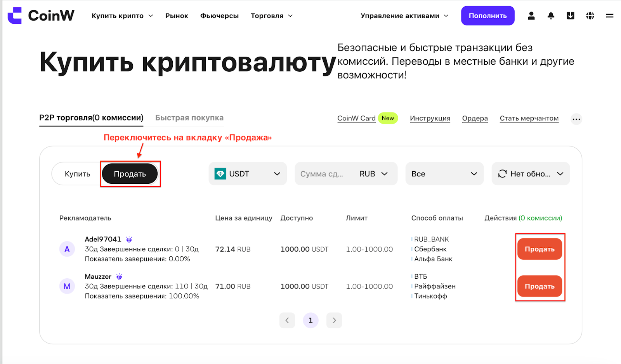Go to the previous page arrow

pyautogui.click(x=287, y=320)
